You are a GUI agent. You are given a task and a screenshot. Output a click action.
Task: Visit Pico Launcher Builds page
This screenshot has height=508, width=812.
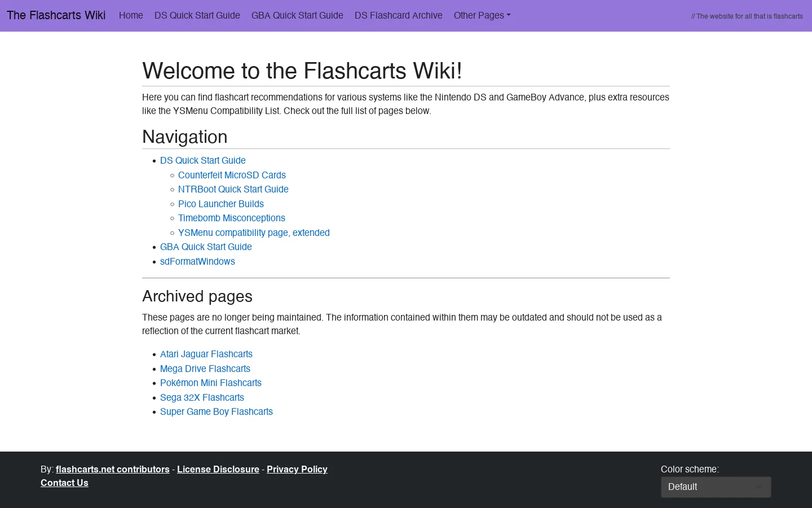(221, 204)
